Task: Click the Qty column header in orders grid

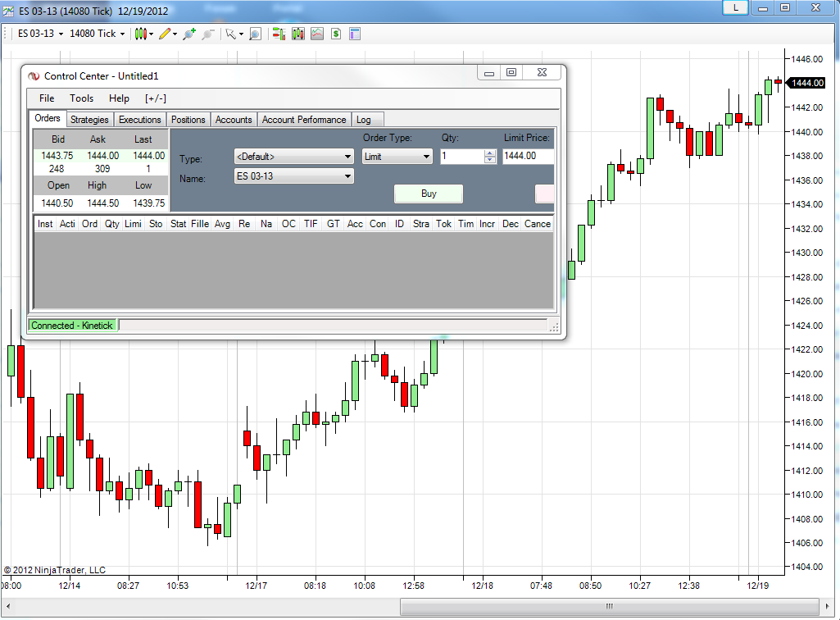Action: [112, 224]
